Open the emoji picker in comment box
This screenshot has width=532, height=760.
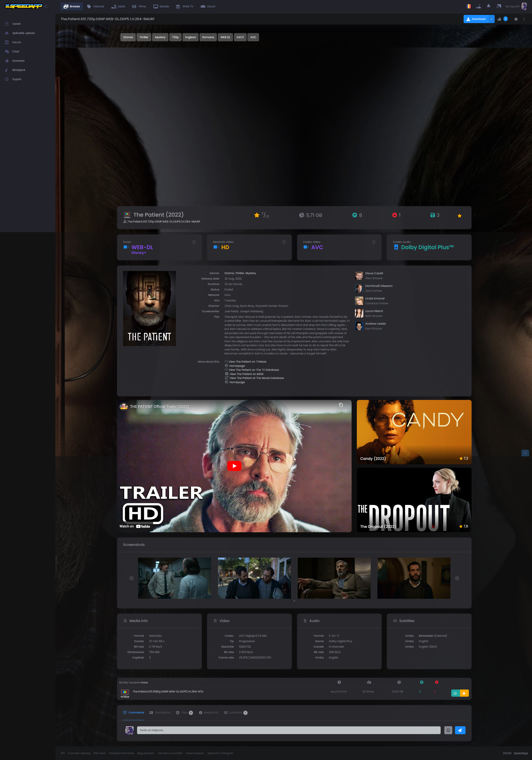448,730
